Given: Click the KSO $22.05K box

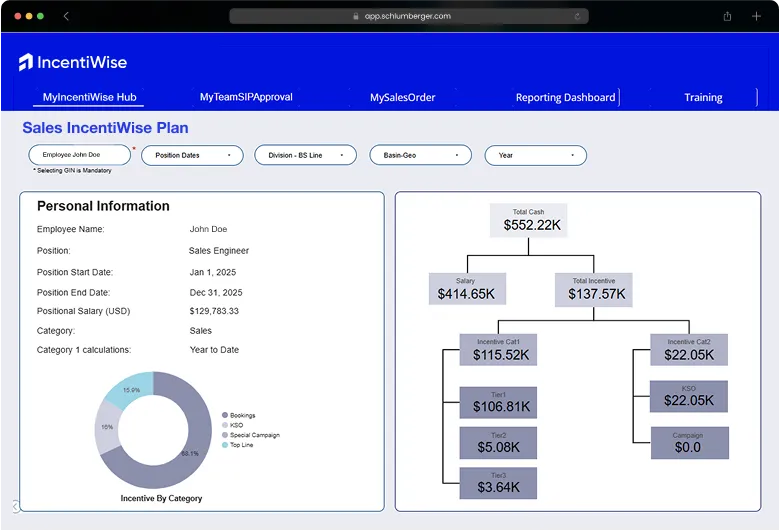Looking at the screenshot, I should click(x=688, y=397).
